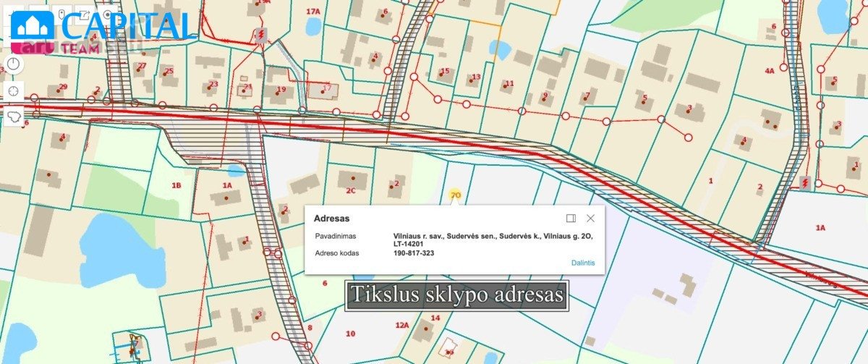Click house number 29 on map
This screenshot has height=364, width=868.
click(63, 87)
